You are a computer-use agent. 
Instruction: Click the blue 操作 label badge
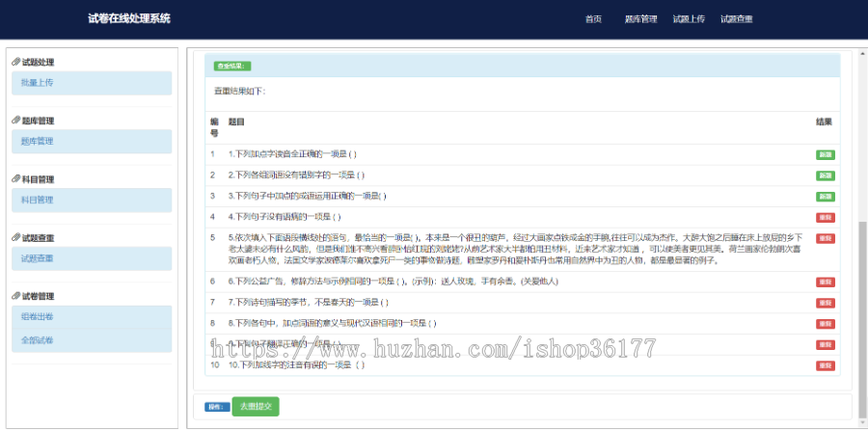217,407
